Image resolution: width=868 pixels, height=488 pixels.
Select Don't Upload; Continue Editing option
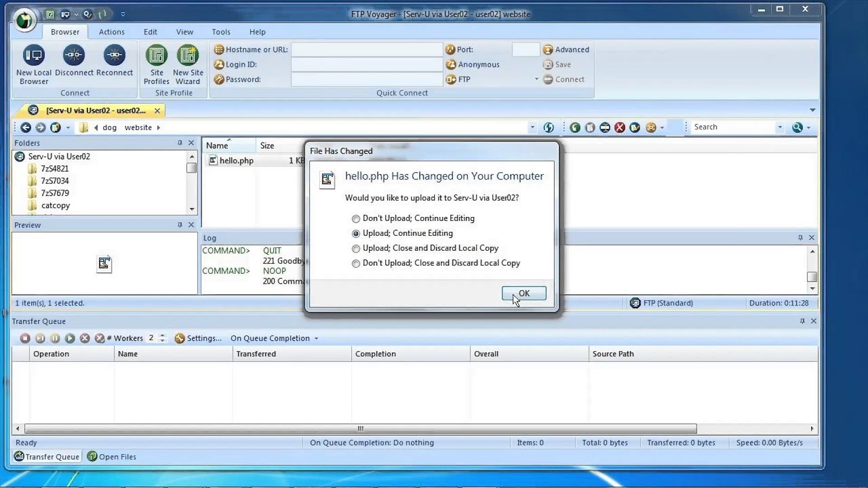356,218
